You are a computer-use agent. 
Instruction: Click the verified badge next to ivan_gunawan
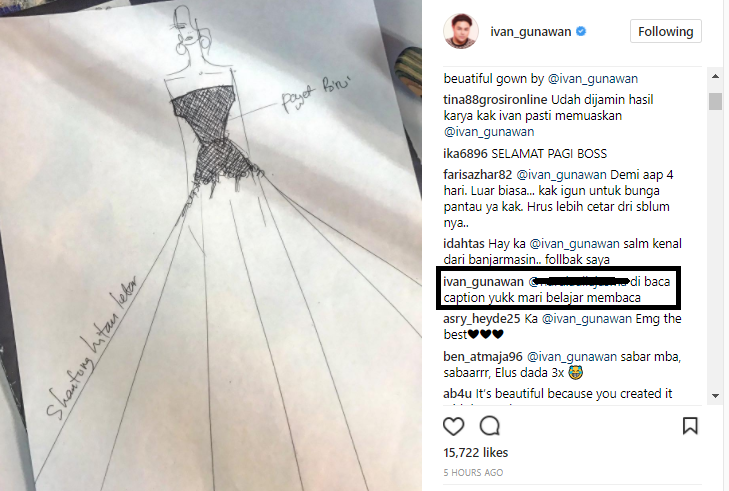[x=581, y=31]
